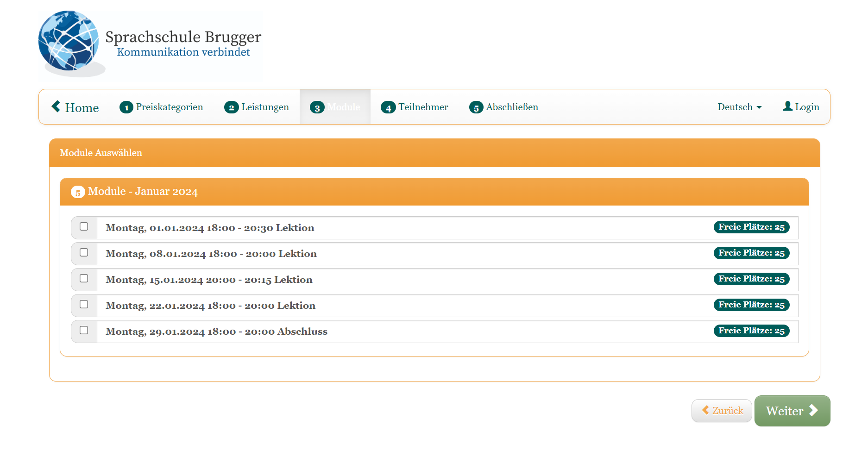The width and height of the screenshot is (868, 463).
Task: Click step 4 circle icon for Teilnehmer
Action: [x=388, y=107]
